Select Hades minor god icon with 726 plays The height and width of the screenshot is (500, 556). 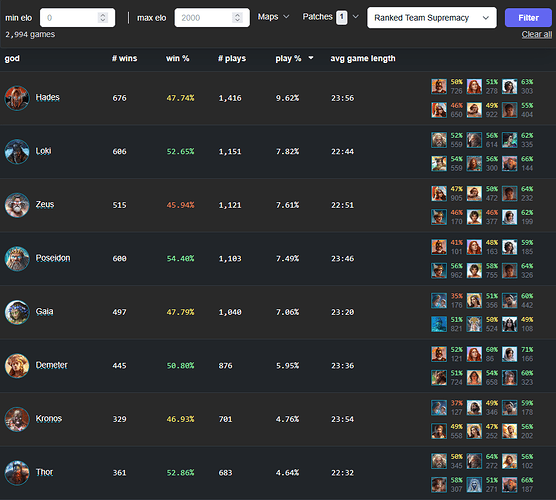coord(439,87)
